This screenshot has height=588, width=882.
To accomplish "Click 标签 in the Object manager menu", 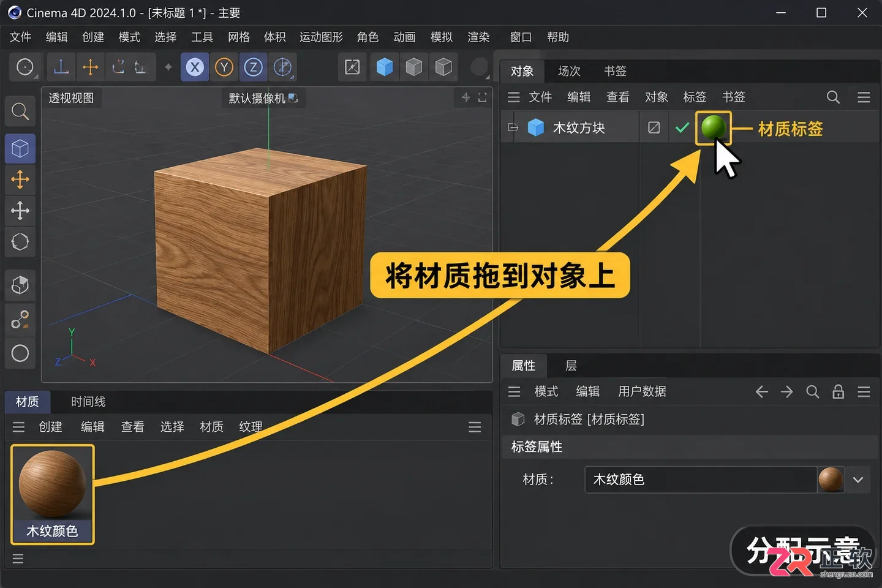I will tap(695, 97).
